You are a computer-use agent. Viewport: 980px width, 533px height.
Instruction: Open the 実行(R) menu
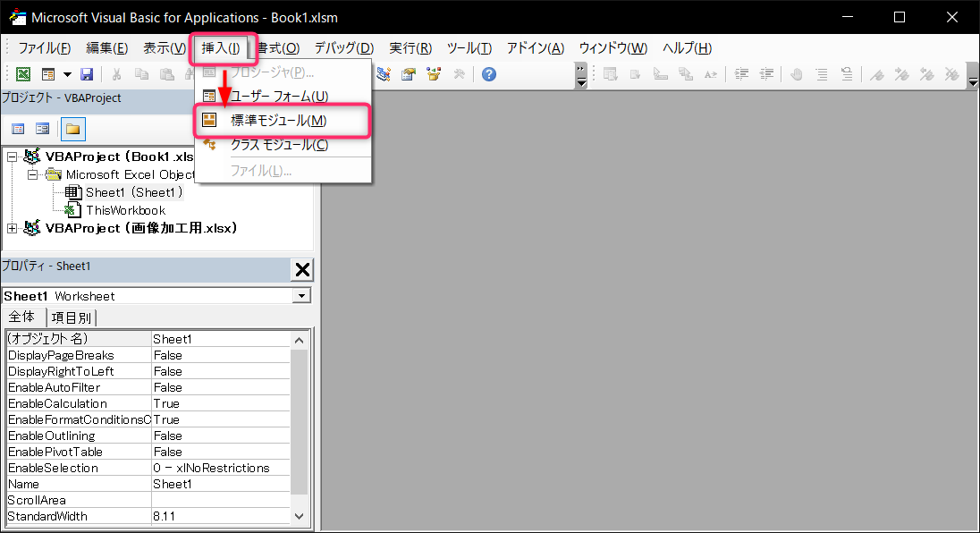410,48
